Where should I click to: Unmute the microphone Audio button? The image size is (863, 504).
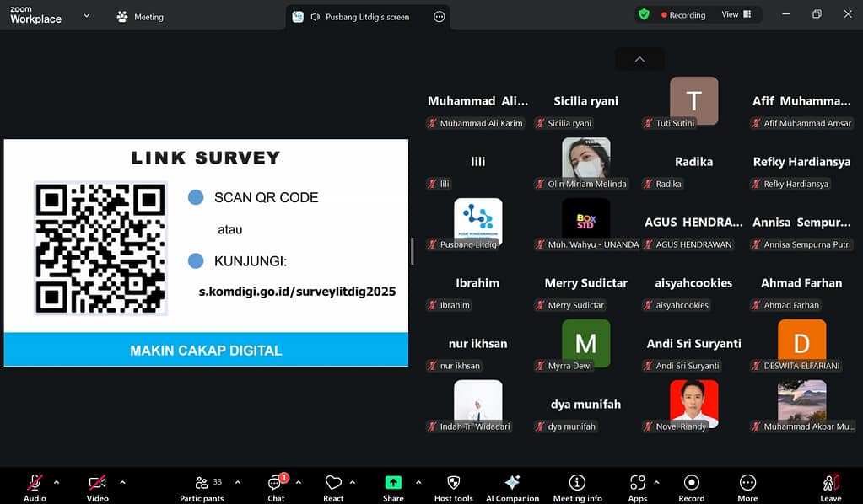pyautogui.click(x=35, y=486)
